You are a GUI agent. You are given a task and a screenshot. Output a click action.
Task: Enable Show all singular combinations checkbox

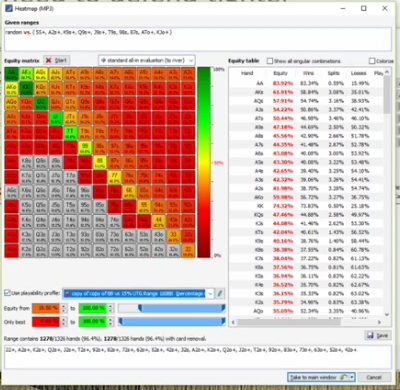click(270, 61)
